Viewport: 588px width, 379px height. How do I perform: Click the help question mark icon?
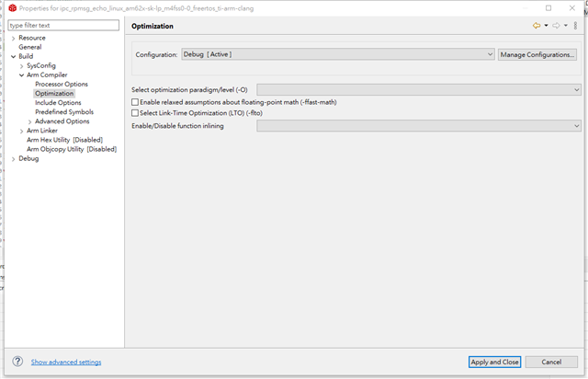pos(17,362)
